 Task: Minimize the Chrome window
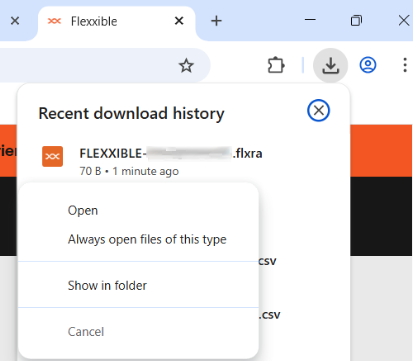click(x=310, y=20)
